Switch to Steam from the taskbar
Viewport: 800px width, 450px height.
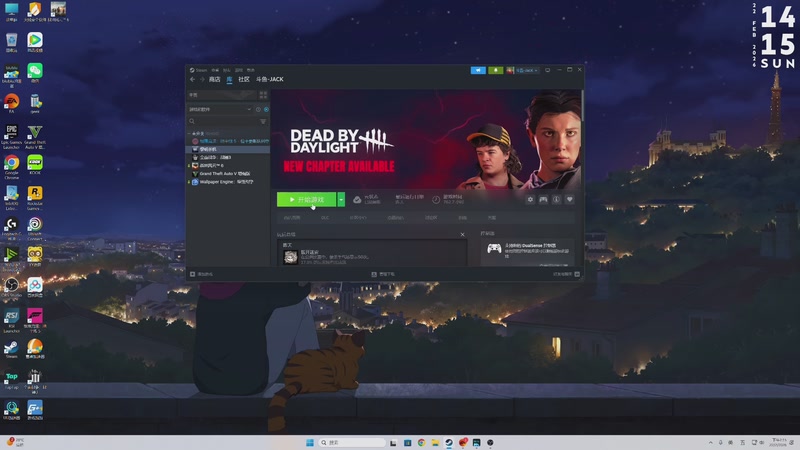[449, 442]
